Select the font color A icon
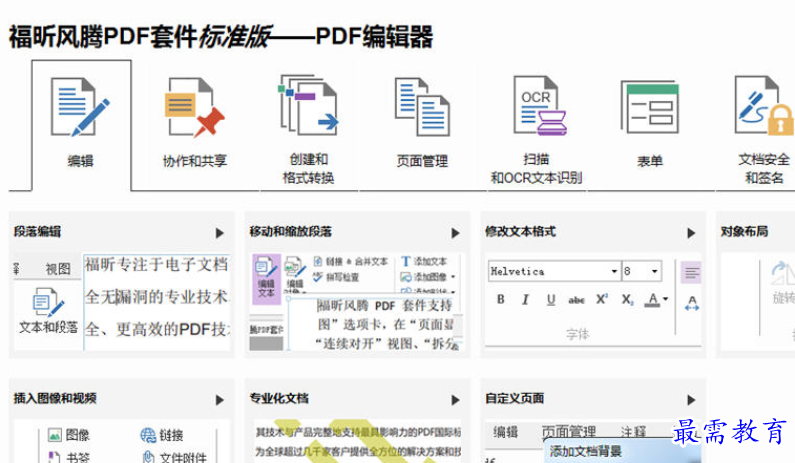Screen dimensions: 795x463 click(653, 300)
